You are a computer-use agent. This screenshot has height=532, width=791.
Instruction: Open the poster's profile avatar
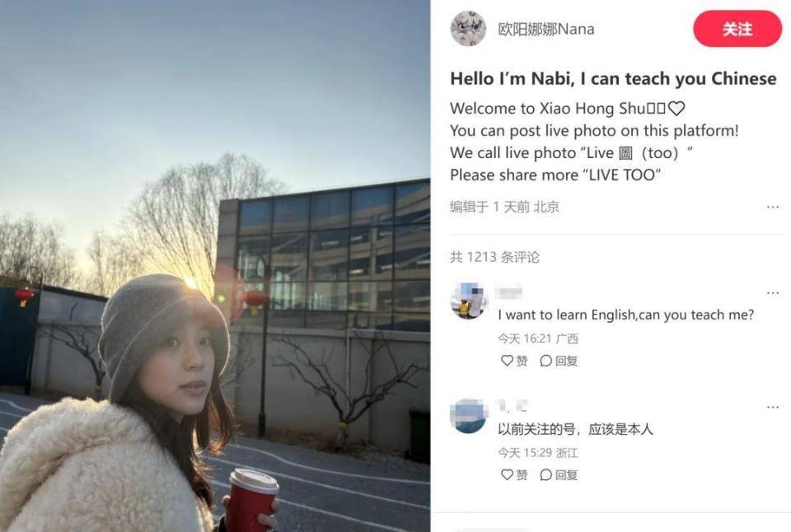pos(468,29)
